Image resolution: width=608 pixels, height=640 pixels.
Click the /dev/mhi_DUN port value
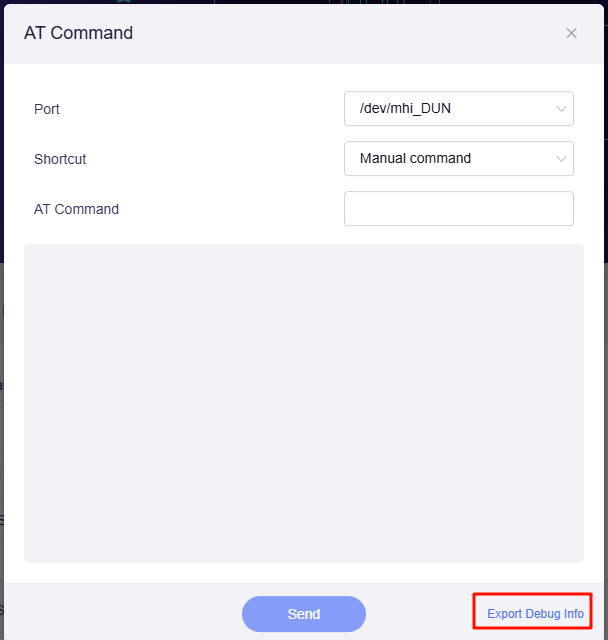click(x=405, y=108)
